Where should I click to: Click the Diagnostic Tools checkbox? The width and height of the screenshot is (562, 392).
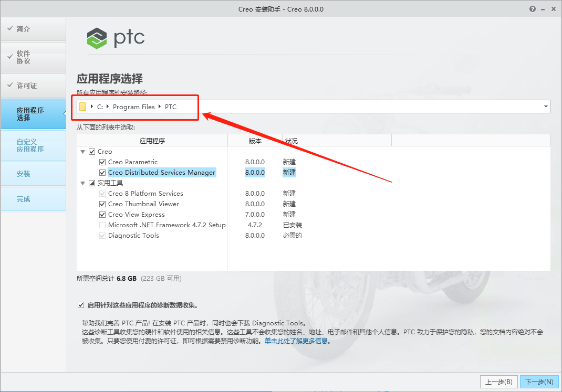(x=102, y=236)
